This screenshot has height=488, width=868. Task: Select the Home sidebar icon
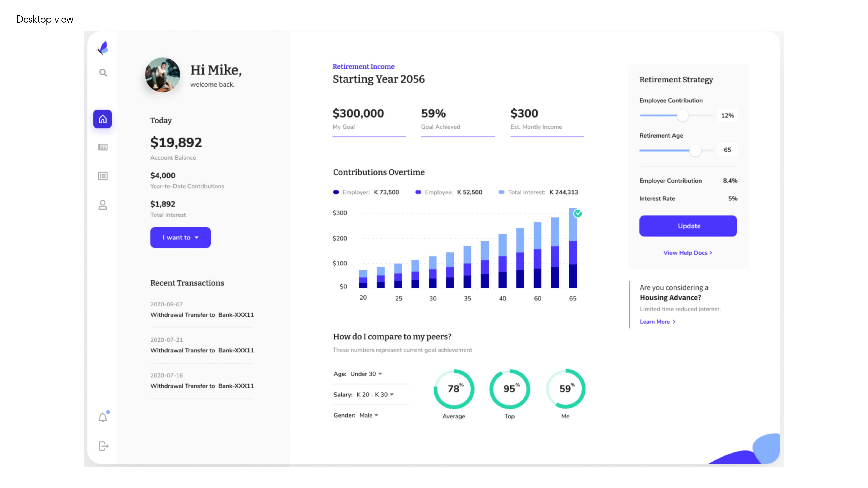point(102,119)
